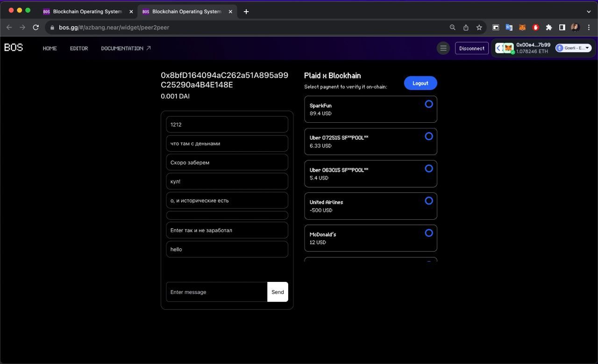Open the MetaMask fox extension

pos(522,28)
